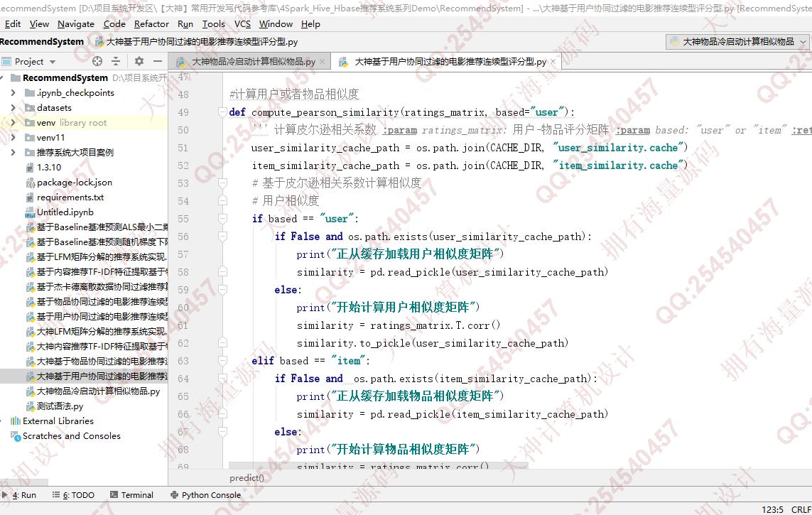Fold the if based == "user" block
Viewport: 812px width, 515px height.
tap(222, 218)
